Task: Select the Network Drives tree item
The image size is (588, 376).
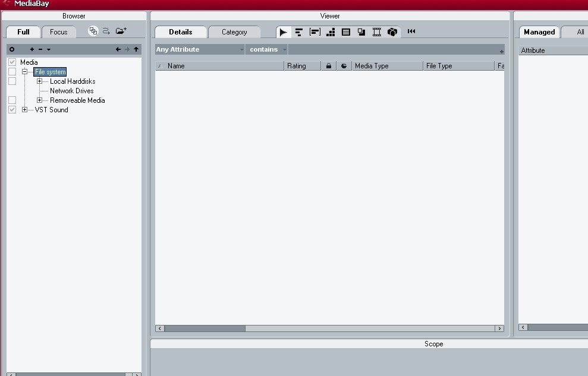Action: [72, 91]
